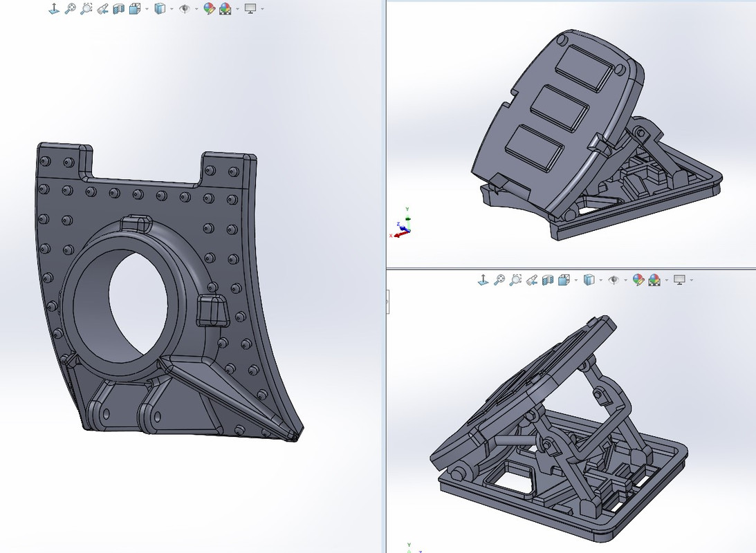Viewport: 756px width, 553px height.
Task: Expand Hide/Show Items dropdown arrow in lower-right viewport
Action: tap(626, 280)
